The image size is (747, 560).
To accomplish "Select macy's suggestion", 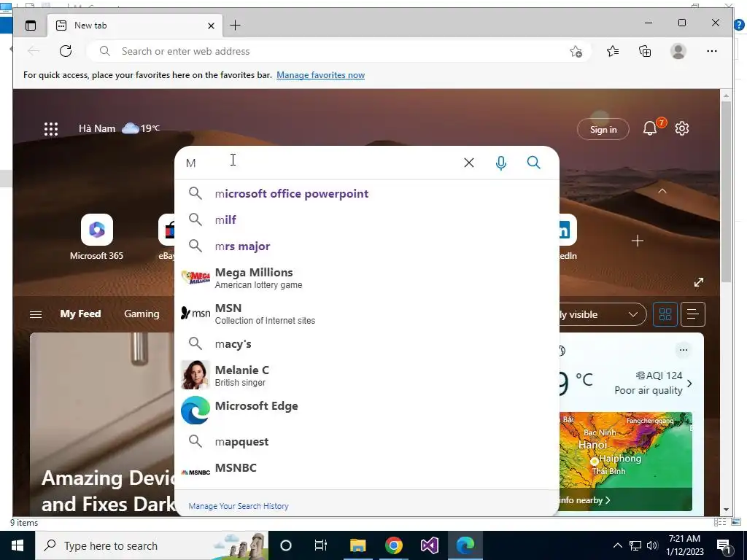I will point(367,344).
